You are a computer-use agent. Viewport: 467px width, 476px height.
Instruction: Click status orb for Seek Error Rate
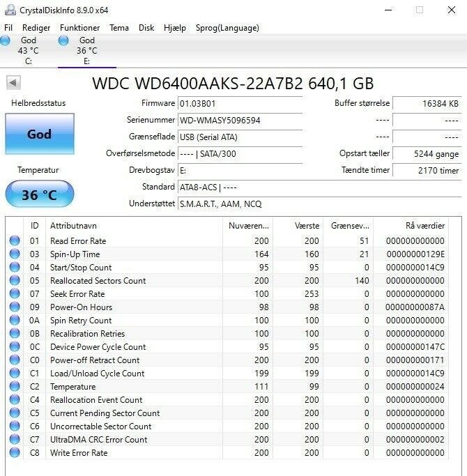click(x=15, y=294)
